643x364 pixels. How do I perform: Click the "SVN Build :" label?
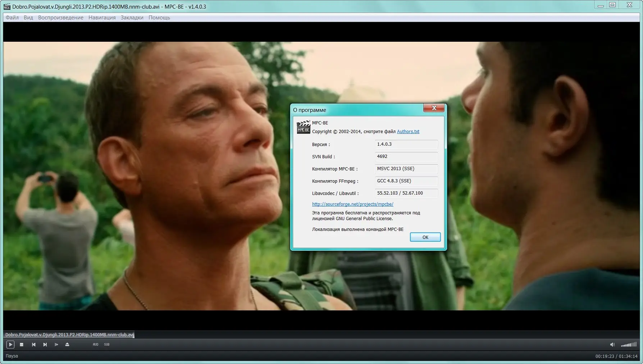click(323, 157)
